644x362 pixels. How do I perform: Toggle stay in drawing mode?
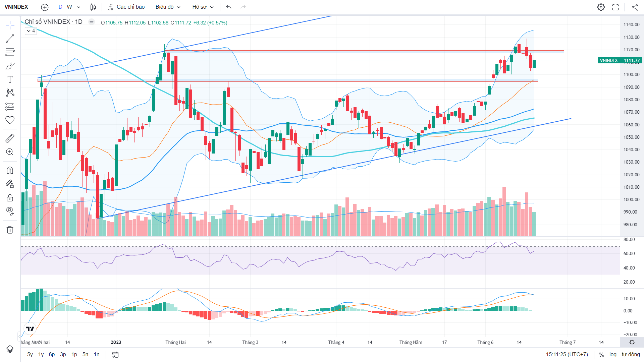click(x=10, y=184)
